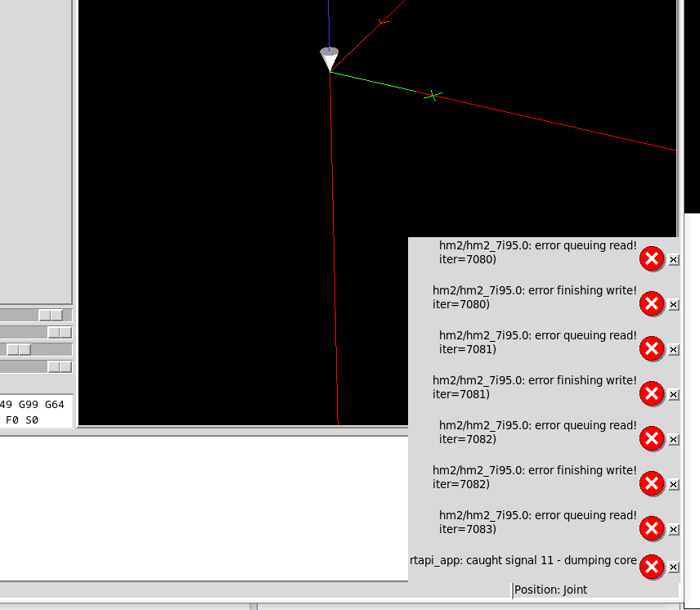700x610 pixels.
Task: Dismiss the 'error queuing read! iter=7082' notification
Action: [674, 440]
